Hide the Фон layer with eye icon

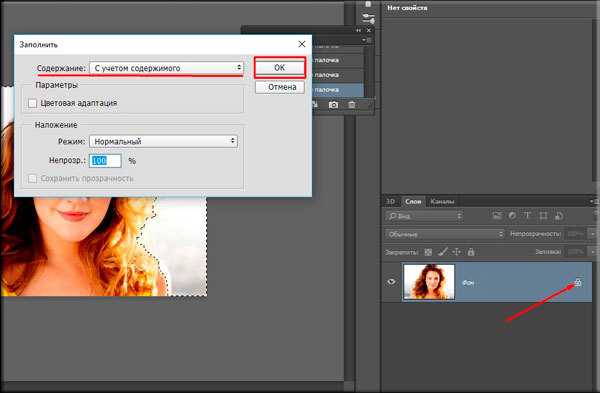click(x=391, y=282)
